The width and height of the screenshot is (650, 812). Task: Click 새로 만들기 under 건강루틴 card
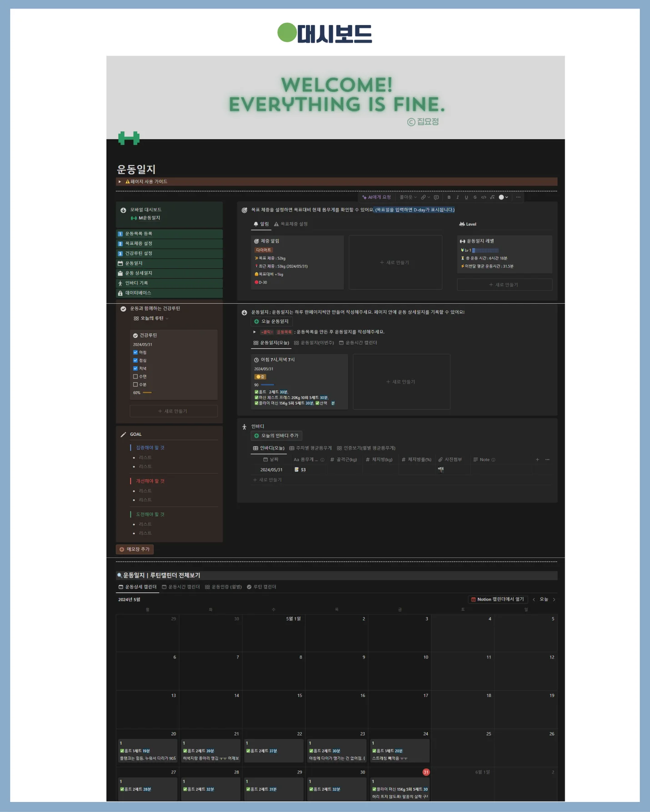(x=173, y=411)
